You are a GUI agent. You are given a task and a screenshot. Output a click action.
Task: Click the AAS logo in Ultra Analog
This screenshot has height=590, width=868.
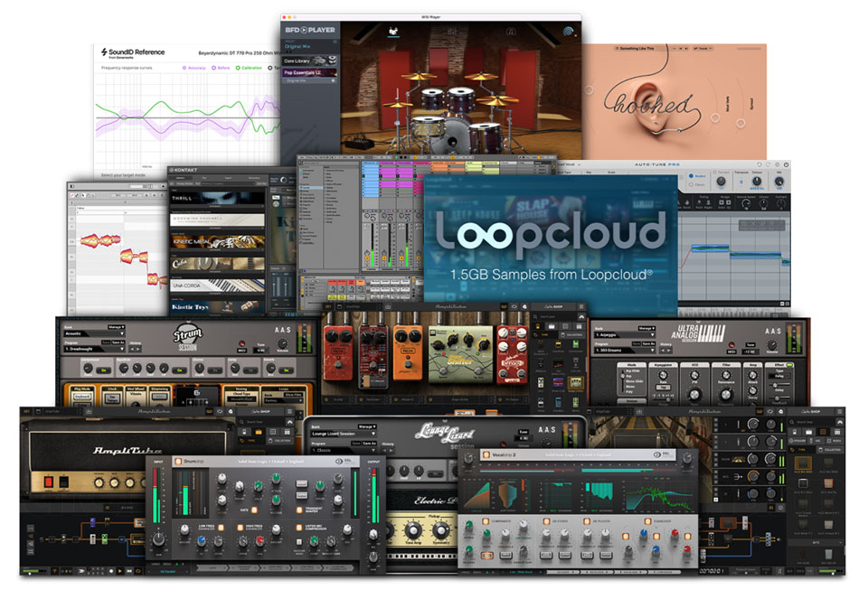click(773, 332)
